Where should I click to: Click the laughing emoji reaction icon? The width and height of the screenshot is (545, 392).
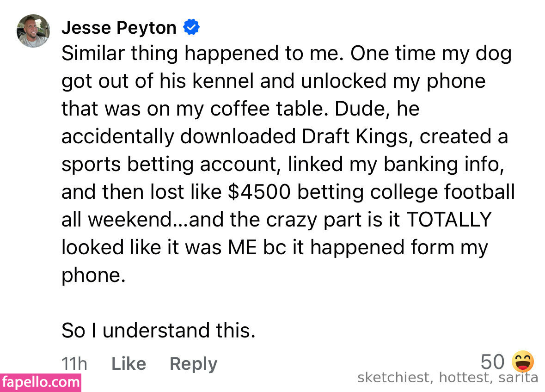point(523,361)
